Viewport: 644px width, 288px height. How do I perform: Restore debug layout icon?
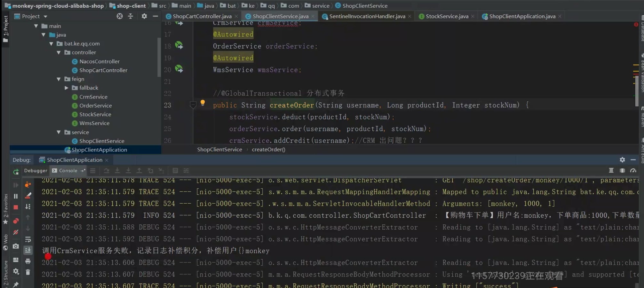click(16, 260)
